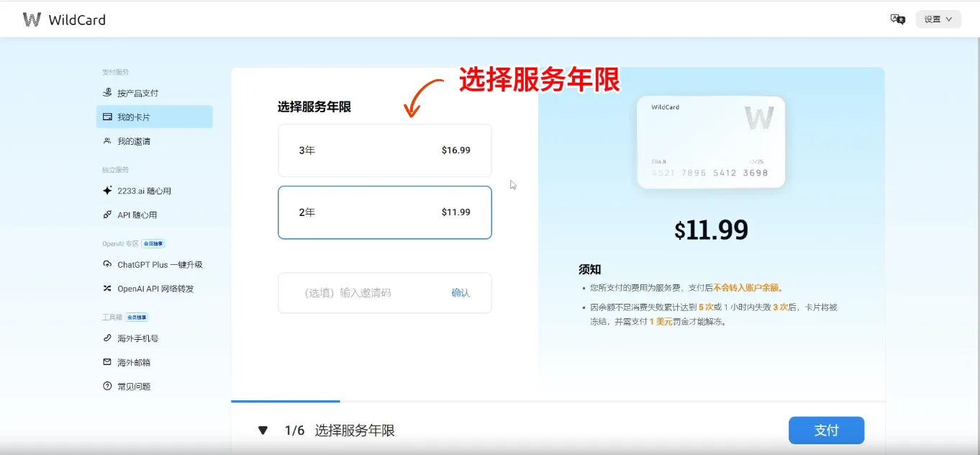Click the 支付服务 sidebar section label
The height and width of the screenshot is (455, 980).
tap(115, 72)
